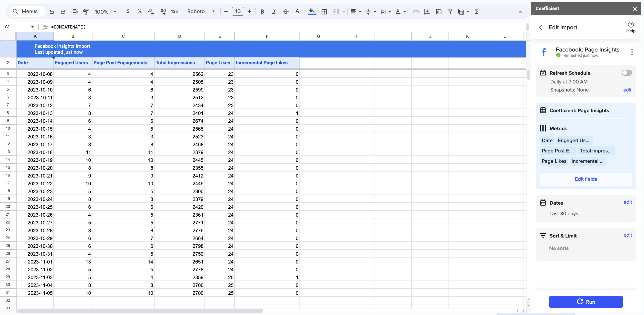
Task: Format as percent icon
Action: pyautogui.click(x=140, y=11)
